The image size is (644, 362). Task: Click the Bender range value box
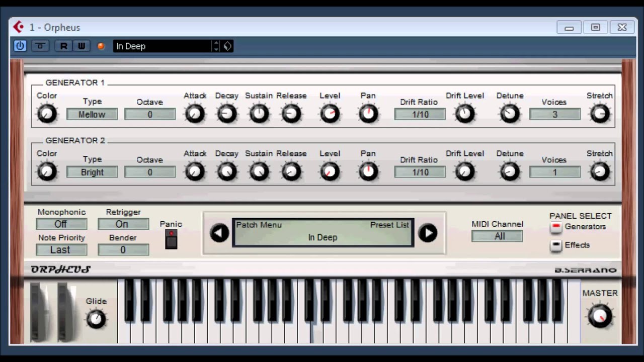pos(123,250)
